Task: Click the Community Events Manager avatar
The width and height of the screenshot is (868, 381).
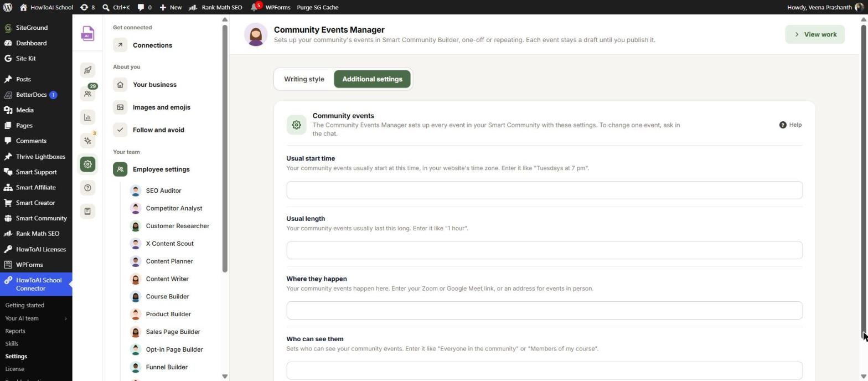Action: click(x=256, y=34)
